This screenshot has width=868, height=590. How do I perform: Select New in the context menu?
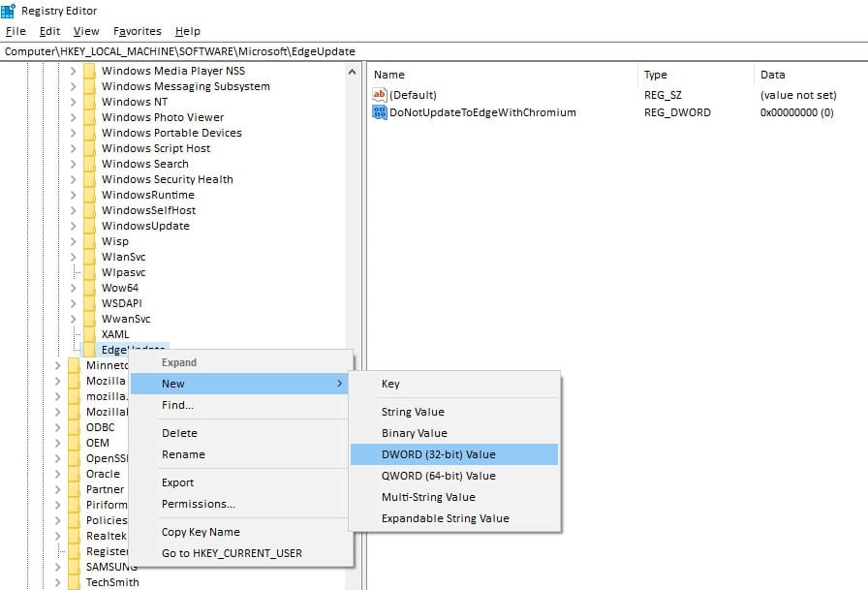tap(240, 384)
